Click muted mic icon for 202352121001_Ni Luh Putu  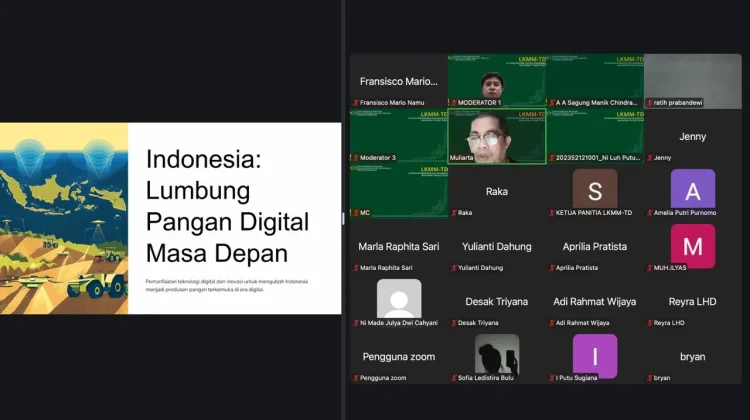(552, 158)
